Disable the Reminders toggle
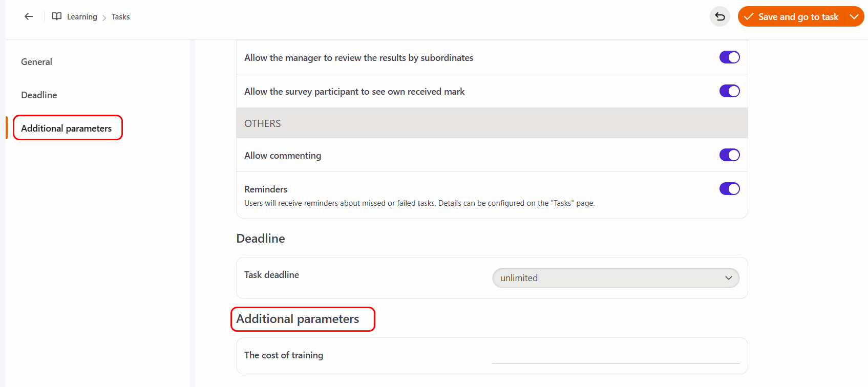 [729, 189]
